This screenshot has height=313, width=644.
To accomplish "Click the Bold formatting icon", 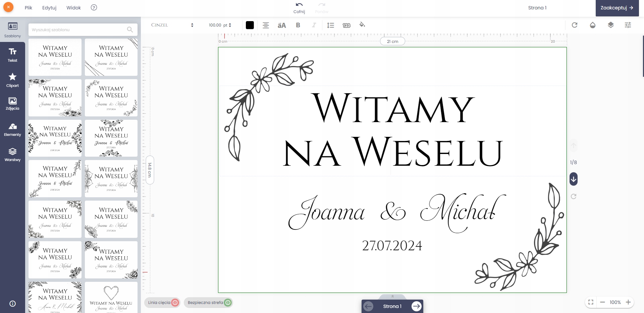I will (x=298, y=25).
